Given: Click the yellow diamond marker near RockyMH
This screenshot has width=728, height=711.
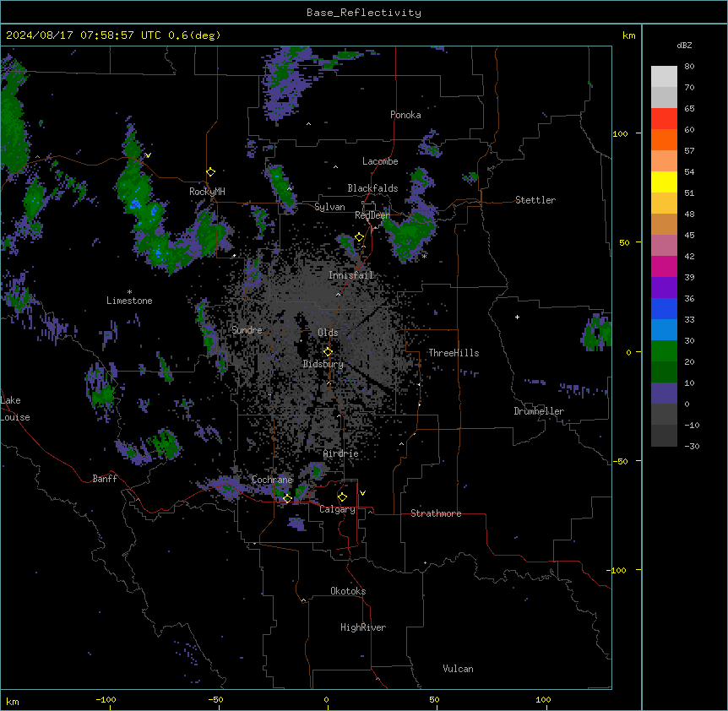Looking at the screenshot, I should (210, 172).
